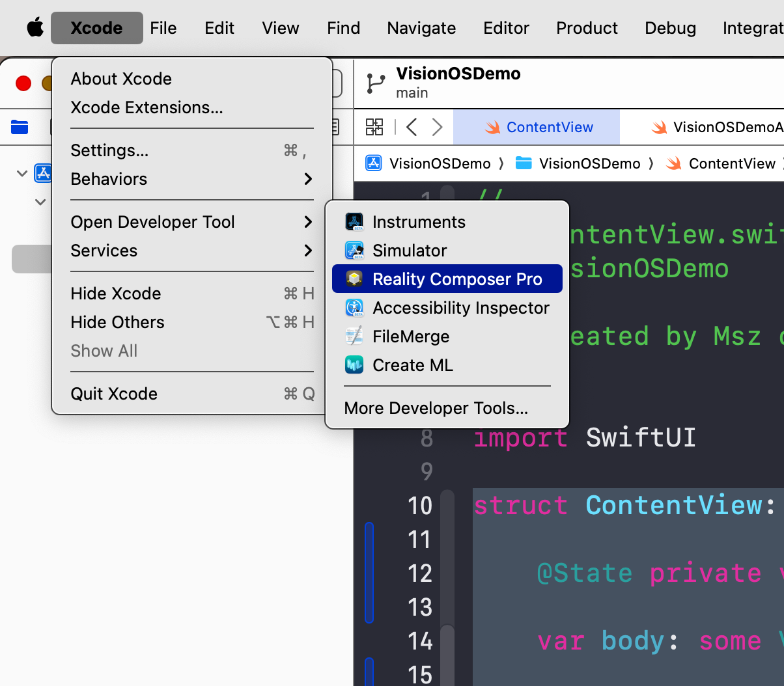Click the Create ML app icon

pyautogui.click(x=354, y=365)
